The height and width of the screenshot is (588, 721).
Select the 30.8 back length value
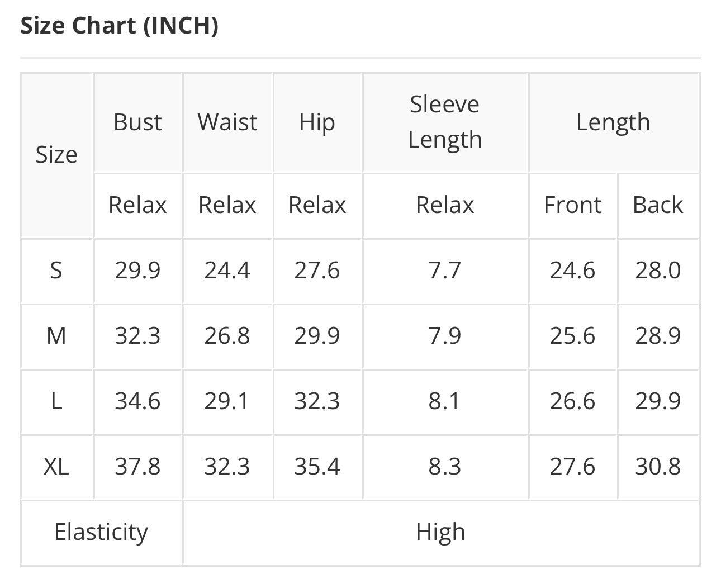[x=658, y=467]
